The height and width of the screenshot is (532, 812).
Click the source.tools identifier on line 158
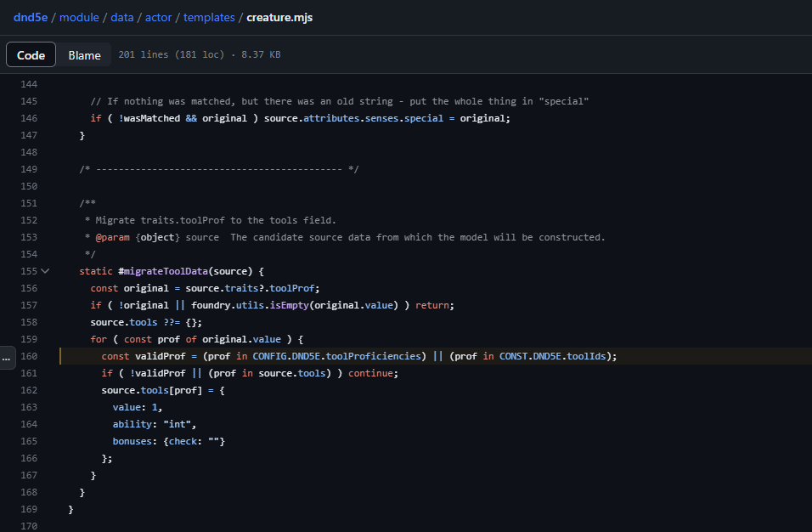(x=123, y=321)
